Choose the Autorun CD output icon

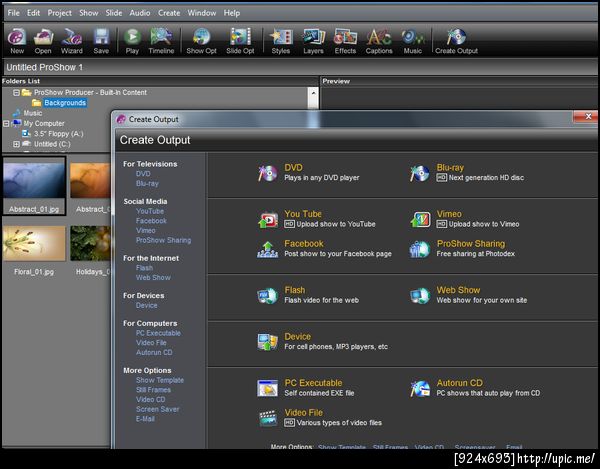click(x=420, y=388)
